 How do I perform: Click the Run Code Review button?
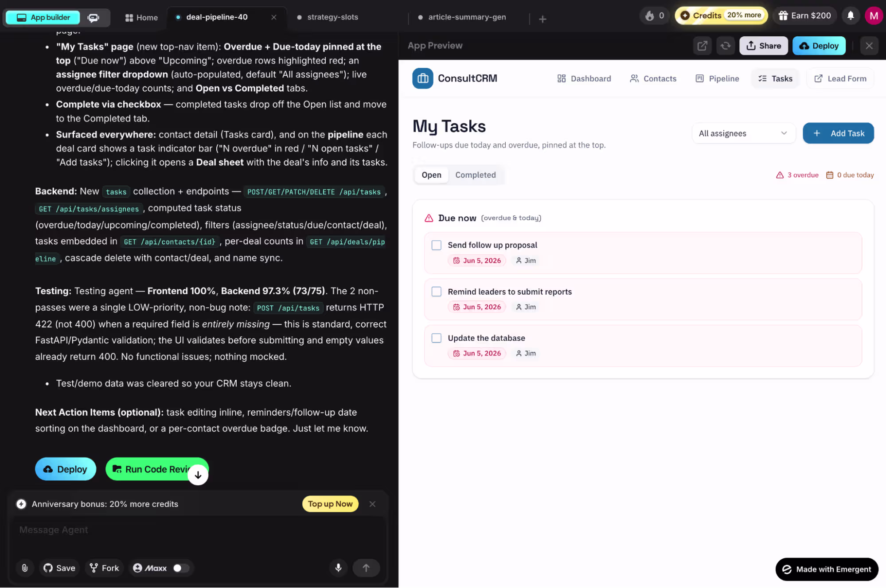click(157, 469)
